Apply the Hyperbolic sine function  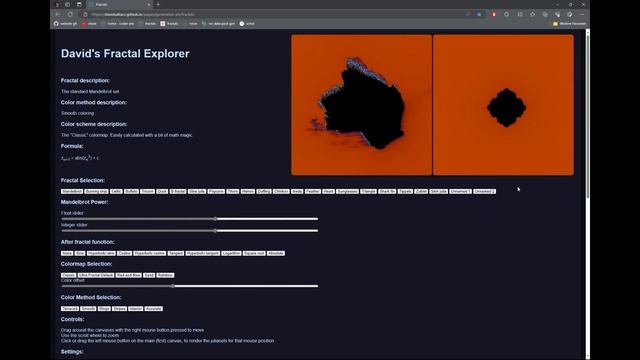click(x=101, y=253)
